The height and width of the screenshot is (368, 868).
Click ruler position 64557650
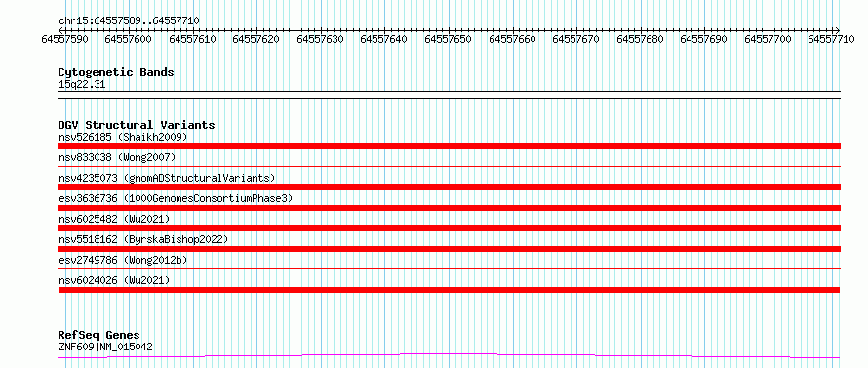449,39
